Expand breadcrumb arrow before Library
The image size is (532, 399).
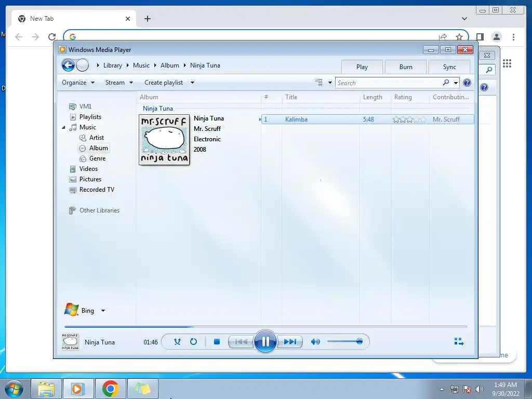click(x=98, y=65)
